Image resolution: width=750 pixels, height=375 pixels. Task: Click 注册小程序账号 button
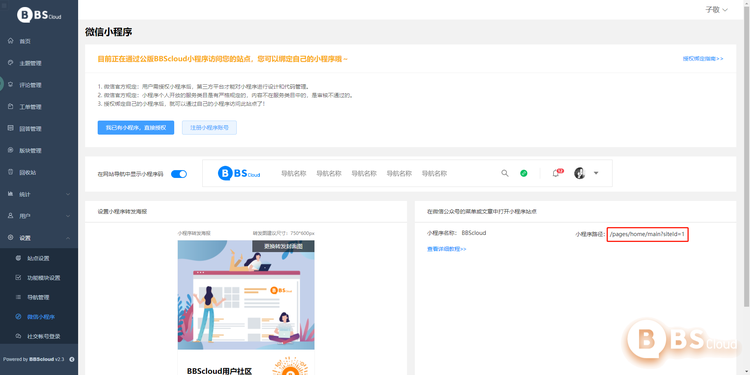pyautogui.click(x=209, y=128)
